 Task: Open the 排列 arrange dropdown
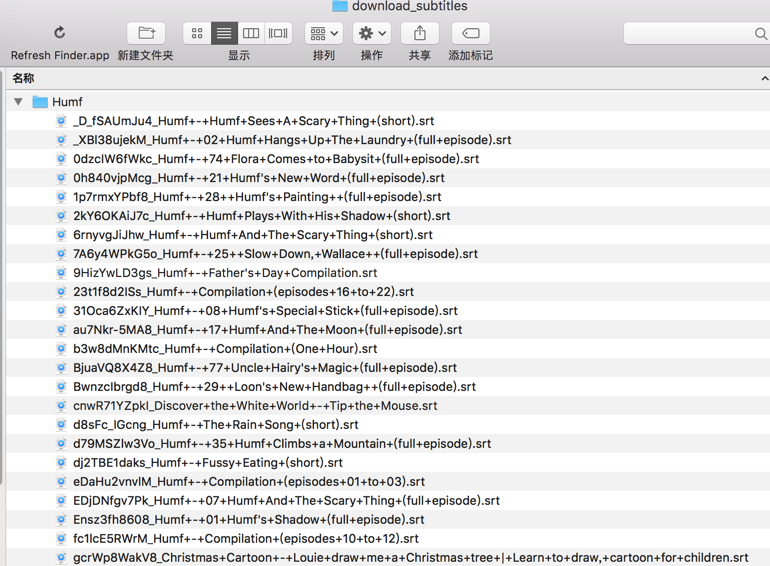(x=324, y=33)
